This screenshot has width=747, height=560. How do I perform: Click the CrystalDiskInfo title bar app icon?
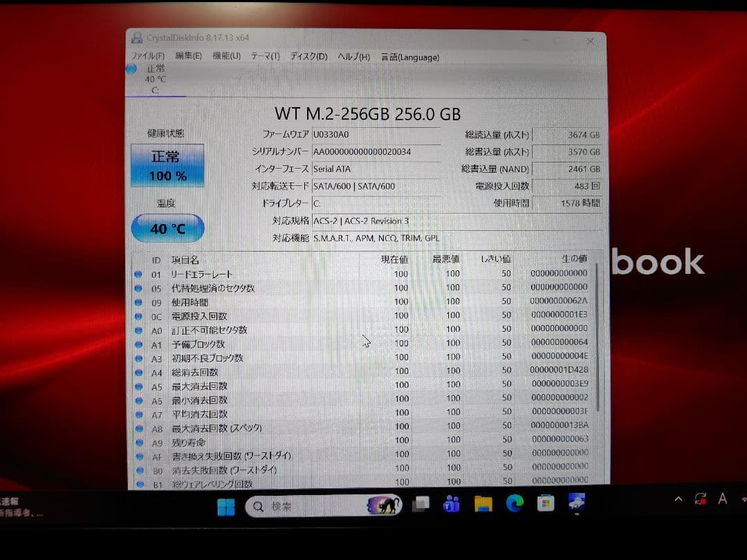(137, 37)
